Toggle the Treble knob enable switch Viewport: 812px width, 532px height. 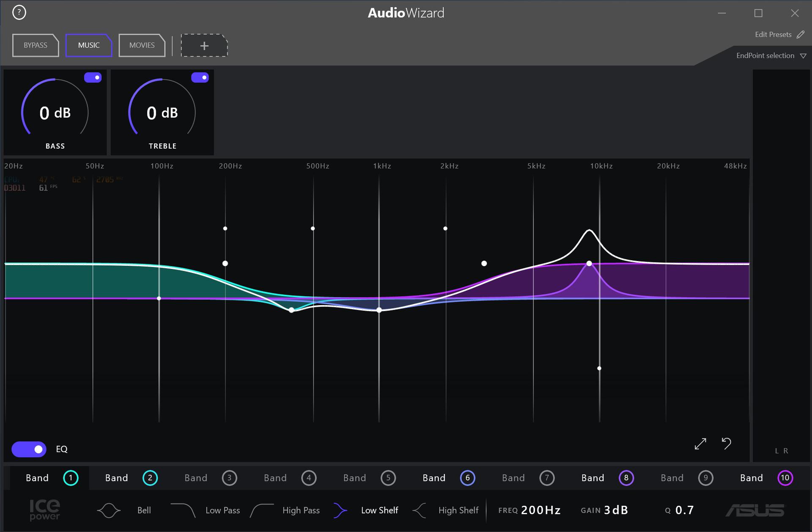click(x=200, y=77)
